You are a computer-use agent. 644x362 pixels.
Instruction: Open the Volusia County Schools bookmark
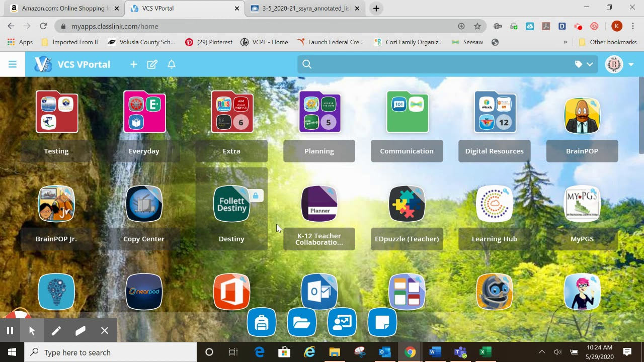[142, 42]
